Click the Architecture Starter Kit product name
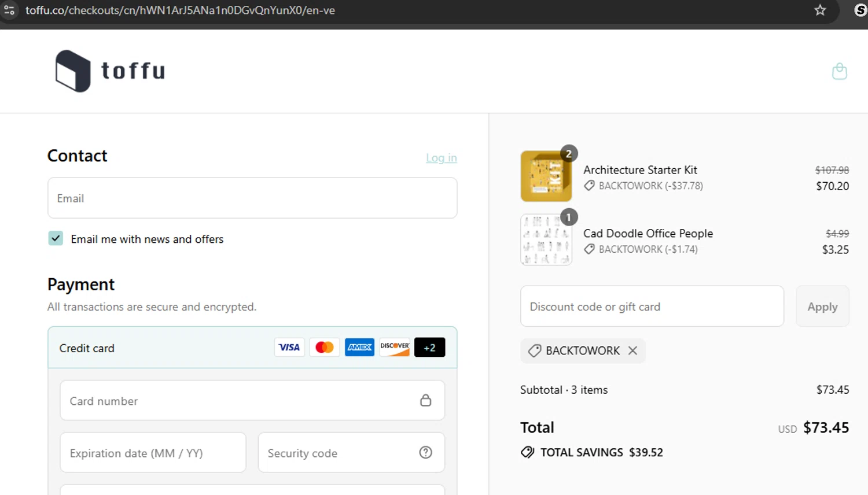868x495 pixels. click(640, 170)
